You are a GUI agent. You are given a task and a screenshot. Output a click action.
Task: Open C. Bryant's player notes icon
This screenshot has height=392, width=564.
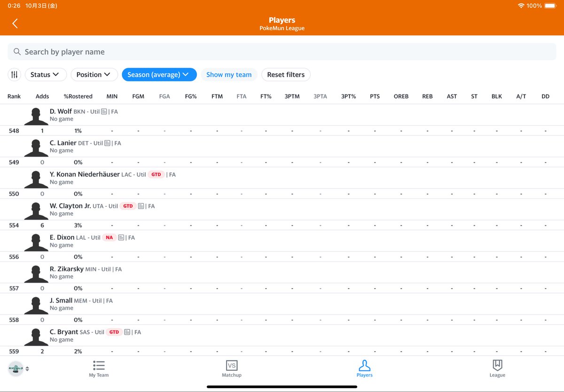(128, 332)
